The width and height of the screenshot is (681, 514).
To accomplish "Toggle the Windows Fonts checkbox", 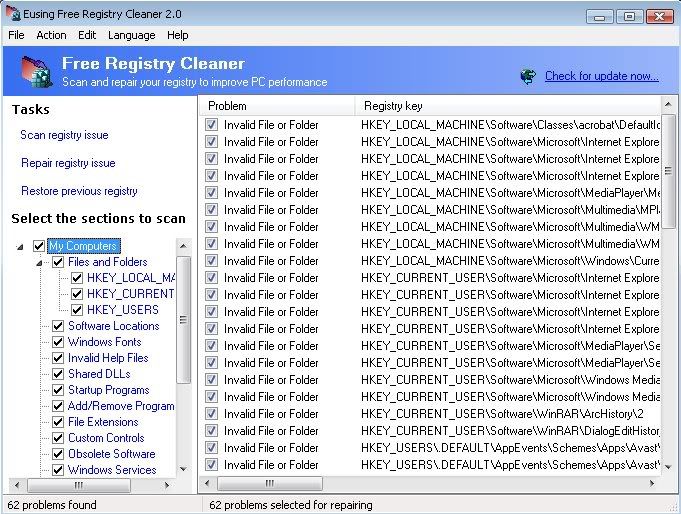I will pyautogui.click(x=58, y=342).
